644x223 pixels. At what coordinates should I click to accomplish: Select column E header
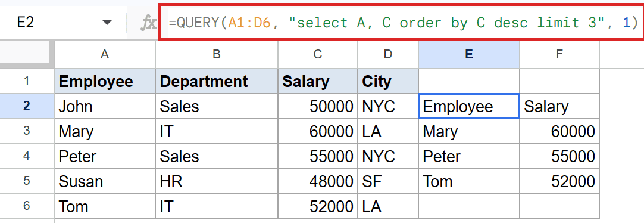(468, 54)
